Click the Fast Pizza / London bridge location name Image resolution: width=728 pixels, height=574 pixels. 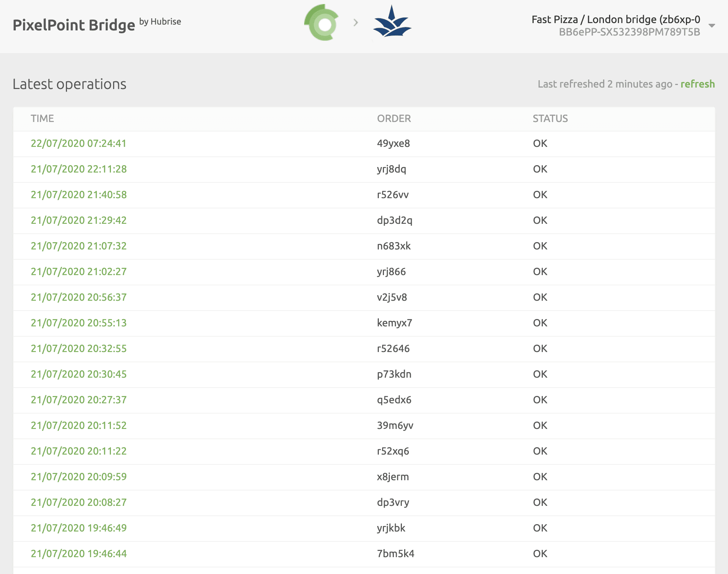point(616,19)
